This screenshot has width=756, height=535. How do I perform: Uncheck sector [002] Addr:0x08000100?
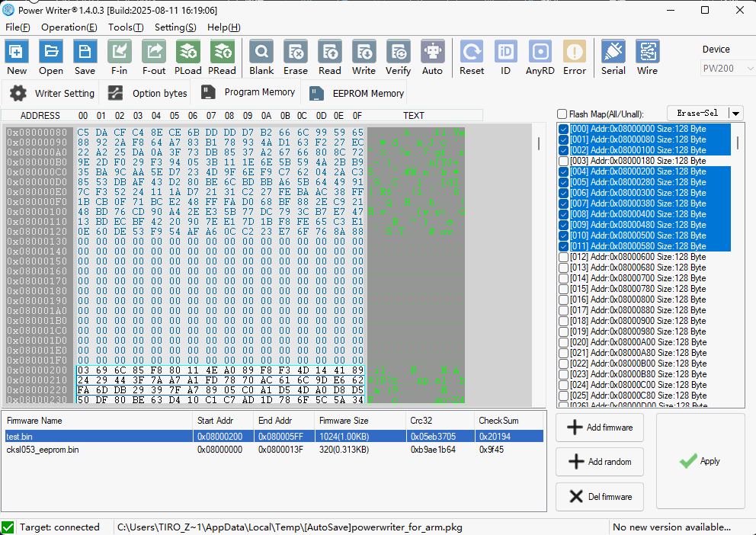coord(563,150)
